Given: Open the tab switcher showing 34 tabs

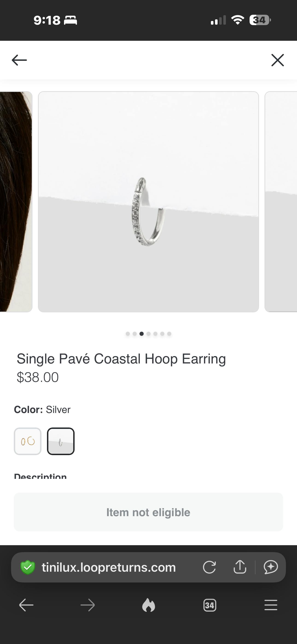Looking at the screenshot, I should click(210, 605).
